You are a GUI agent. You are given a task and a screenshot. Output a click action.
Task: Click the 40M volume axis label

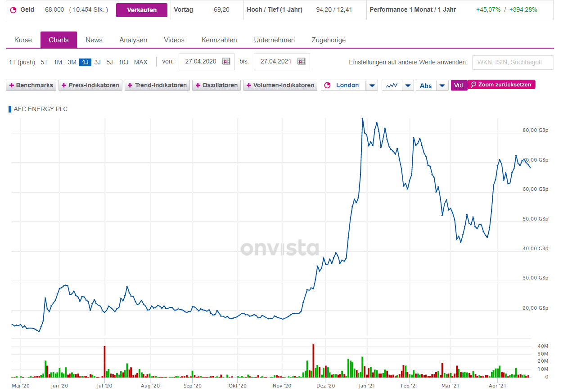click(x=542, y=346)
